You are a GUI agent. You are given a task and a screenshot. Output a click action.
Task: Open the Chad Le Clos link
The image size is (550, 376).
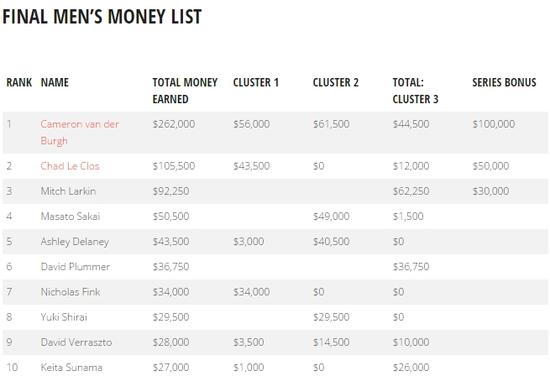70,166
